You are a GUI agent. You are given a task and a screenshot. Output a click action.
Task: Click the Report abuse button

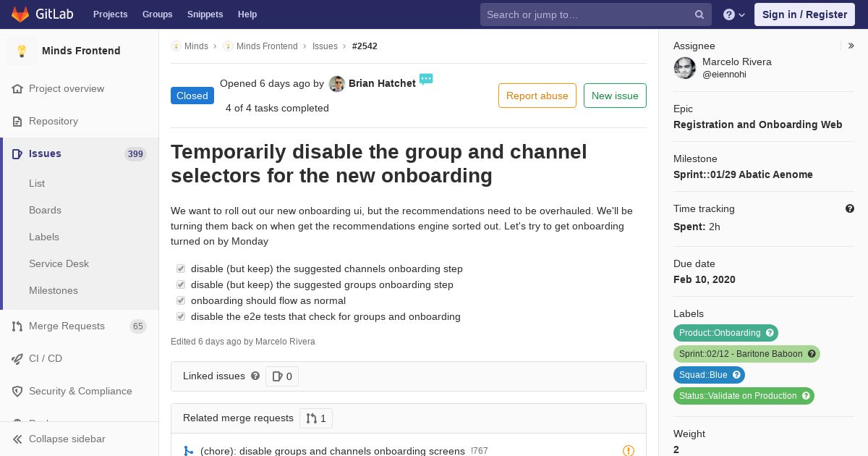537,96
